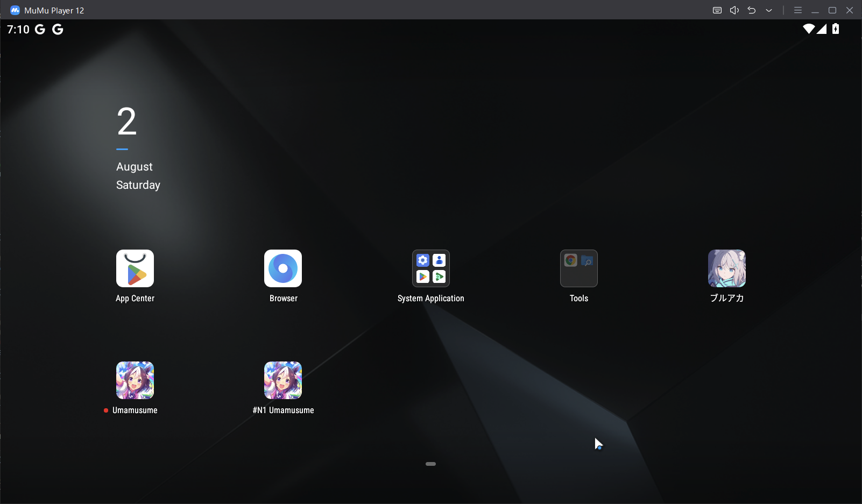This screenshot has width=862, height=504.
Task: Click the home screen page indicator
Action: (430, 464)
